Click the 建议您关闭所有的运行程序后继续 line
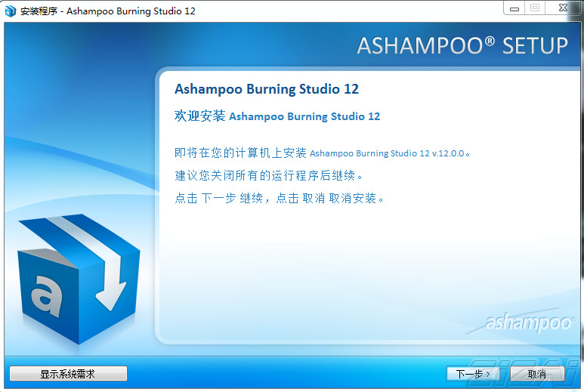The image size is (584, 392). pos(268,175)
